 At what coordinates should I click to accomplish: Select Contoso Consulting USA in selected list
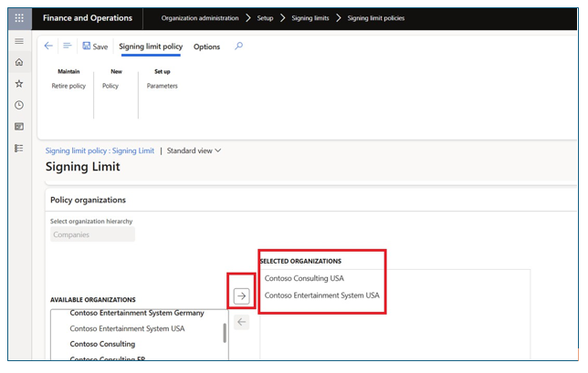pyautogui.click(x=303, y=278)
